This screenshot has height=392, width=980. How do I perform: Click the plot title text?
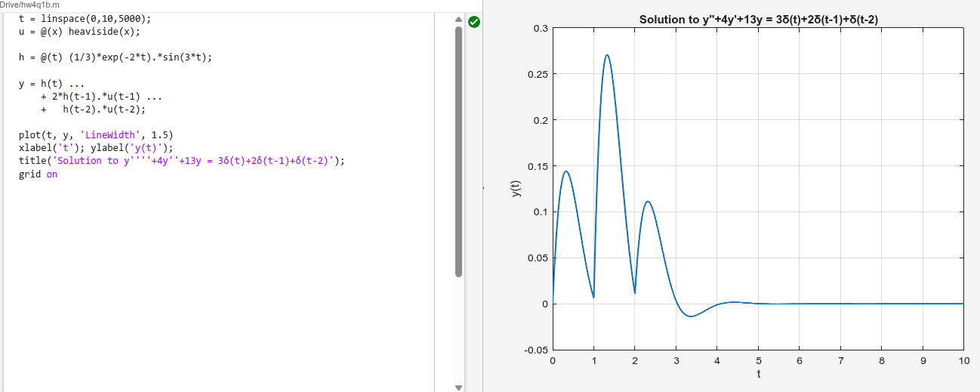pos(758,19)
